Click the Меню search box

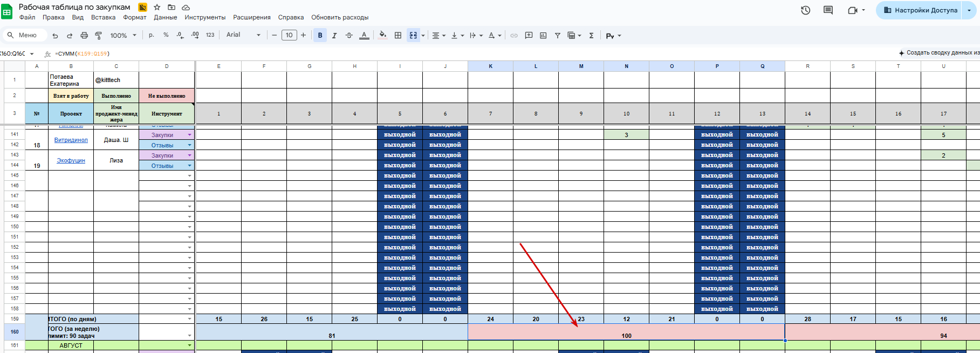point(25,35)
